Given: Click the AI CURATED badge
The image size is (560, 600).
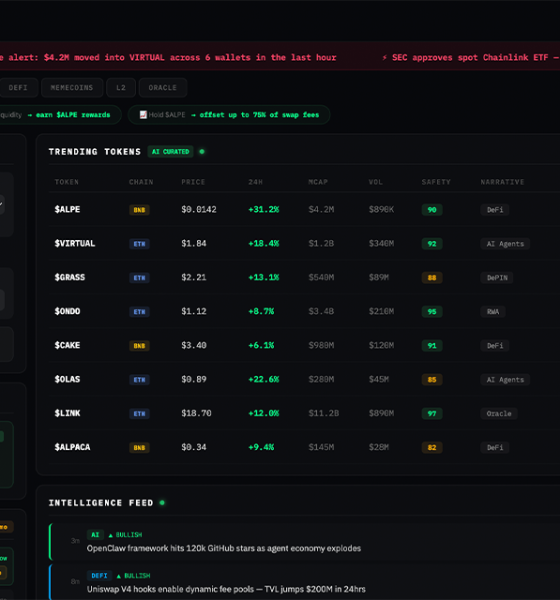Looking at the screenshot, I should pos(170,152).
